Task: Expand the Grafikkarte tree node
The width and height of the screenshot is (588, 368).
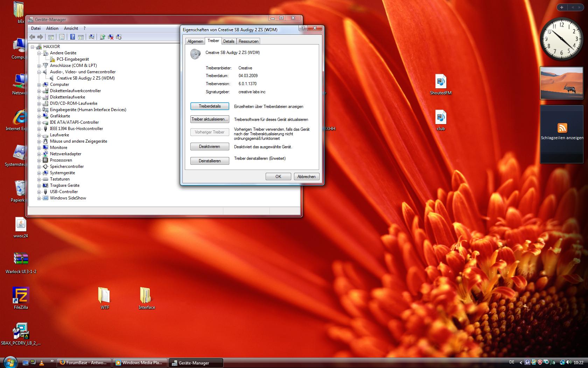Action: [x=39, y=116]
